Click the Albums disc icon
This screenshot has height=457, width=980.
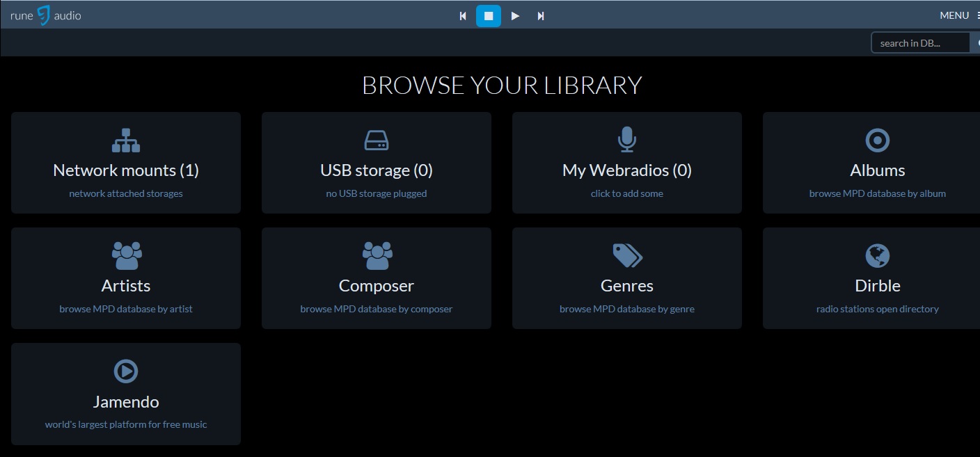tap(877, 141)
